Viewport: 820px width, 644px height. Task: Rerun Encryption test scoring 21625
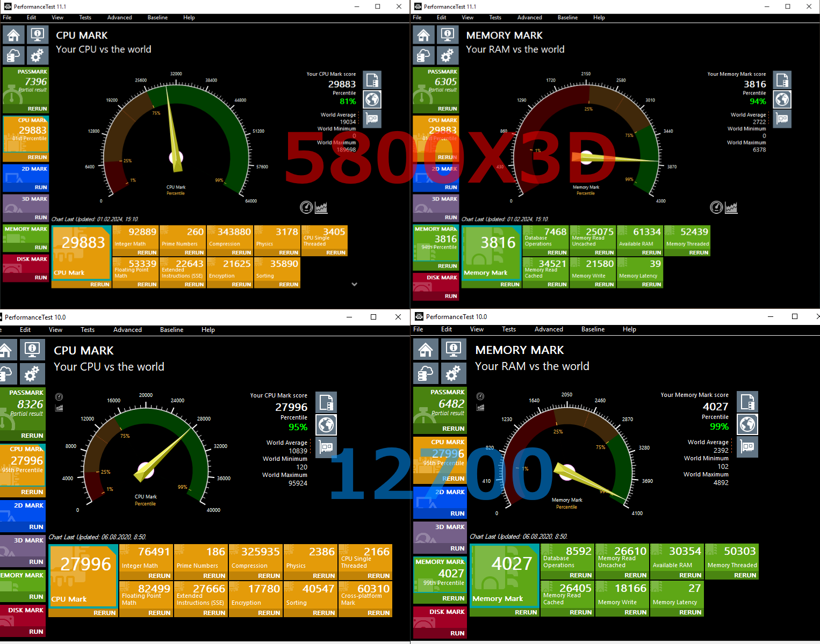click(x=241, y=285)
